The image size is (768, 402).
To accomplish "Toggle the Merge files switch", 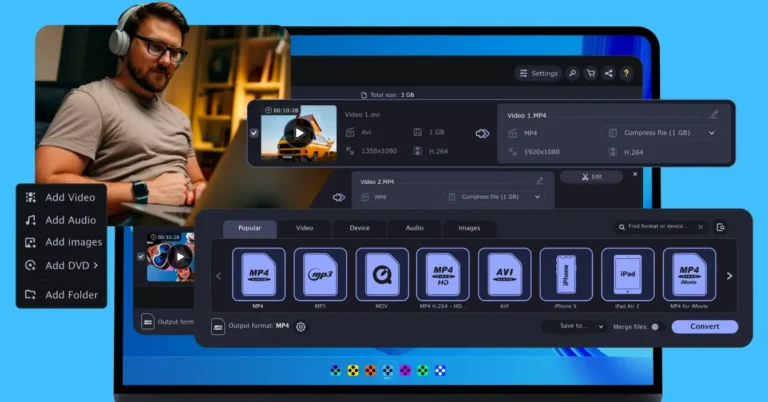I will click(656, 327).
